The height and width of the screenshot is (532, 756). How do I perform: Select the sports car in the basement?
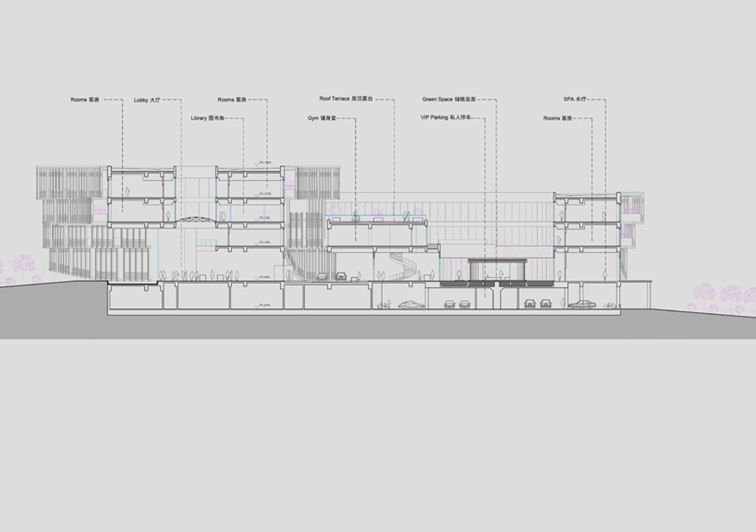(x=411, y=304)
